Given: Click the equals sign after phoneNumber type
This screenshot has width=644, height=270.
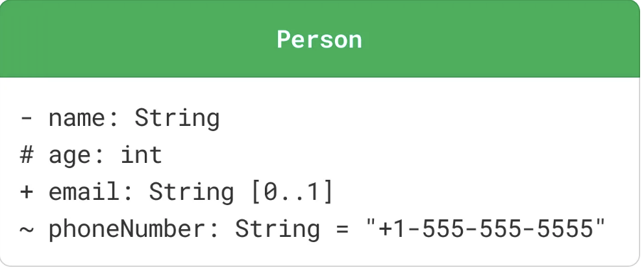Looking at the screenshot, I should (341, 230).
